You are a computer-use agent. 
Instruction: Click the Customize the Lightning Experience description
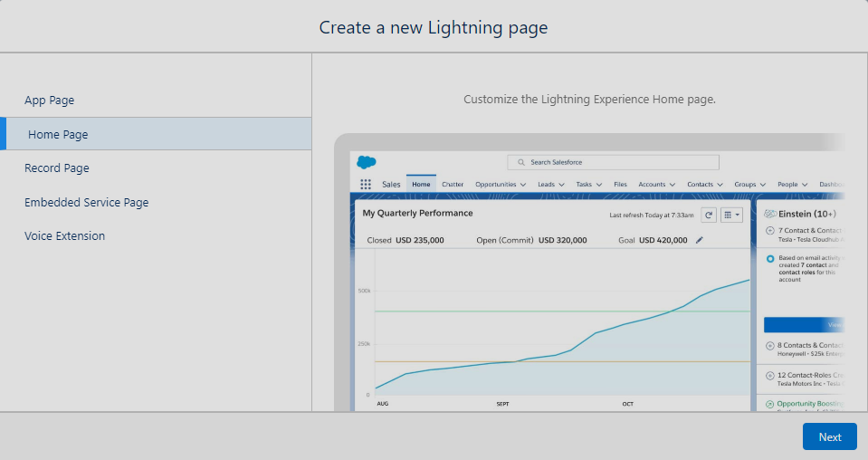(x=589, y=100)
